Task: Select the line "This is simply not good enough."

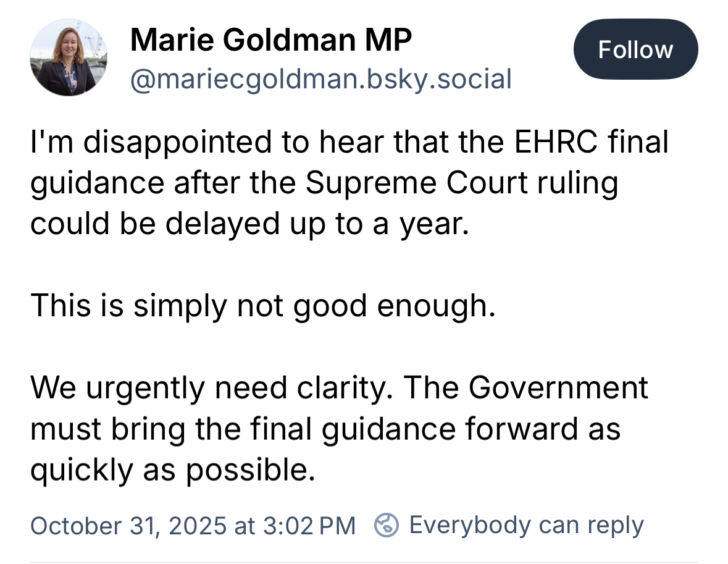Action: tap(263, 306)
